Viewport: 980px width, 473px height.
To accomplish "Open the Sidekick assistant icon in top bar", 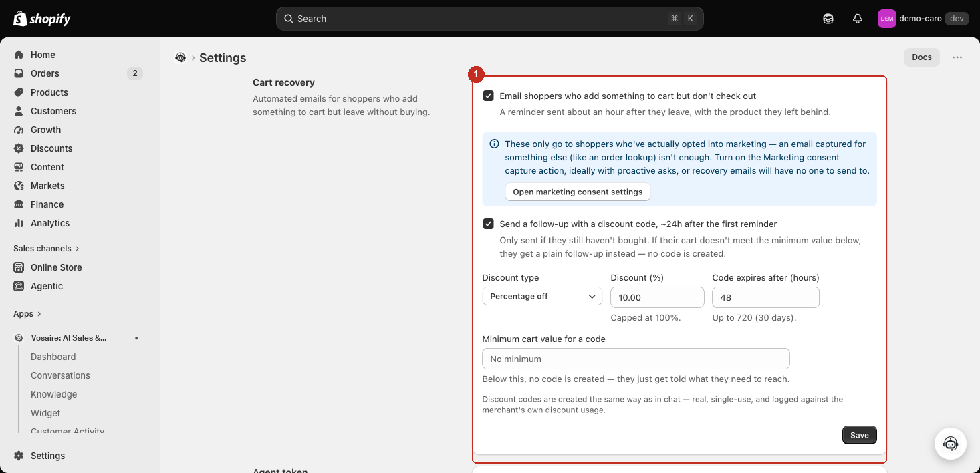I will 828,19.
